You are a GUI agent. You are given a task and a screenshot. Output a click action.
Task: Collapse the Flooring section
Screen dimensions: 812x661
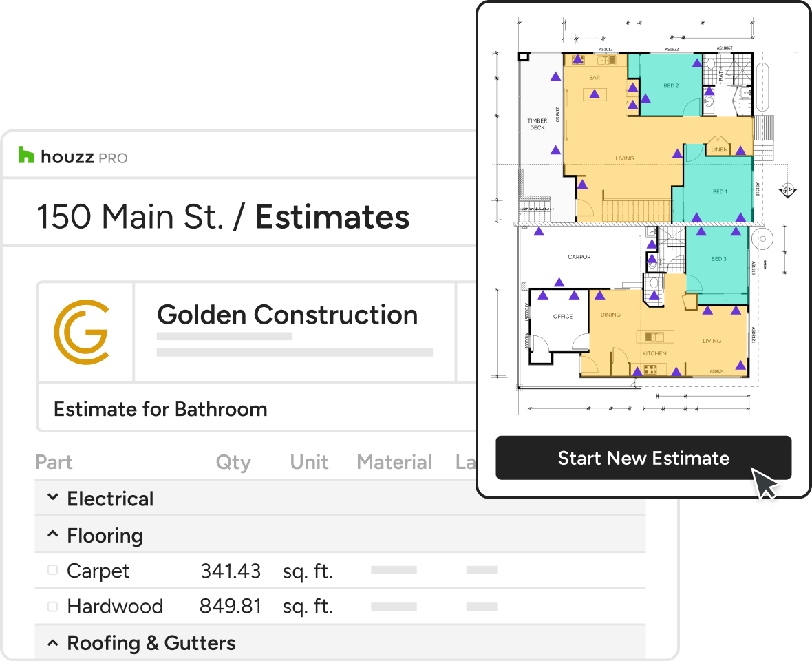[x=53, y=535]
